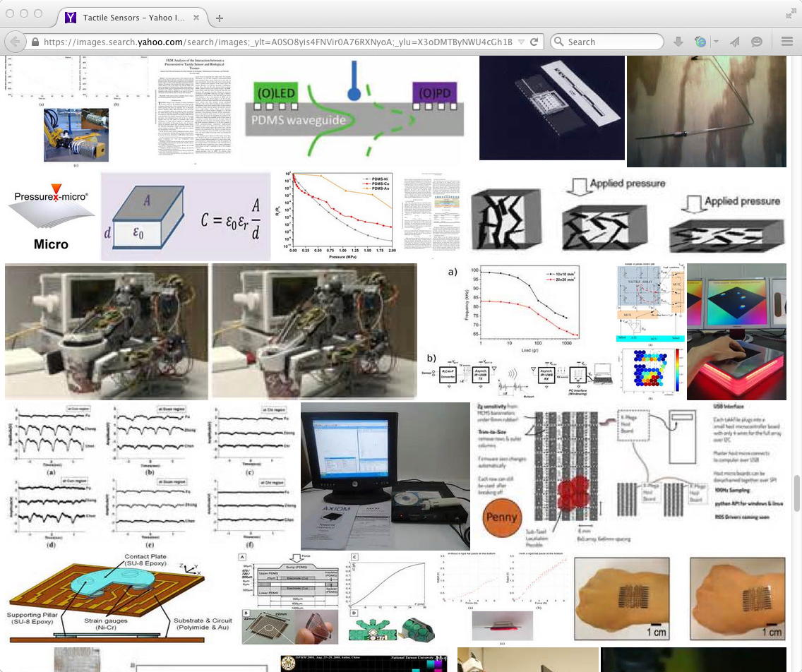Click the Yahoo favicon on the tab
The height and width of the screenshot is (672, 802).
(71, 18)
